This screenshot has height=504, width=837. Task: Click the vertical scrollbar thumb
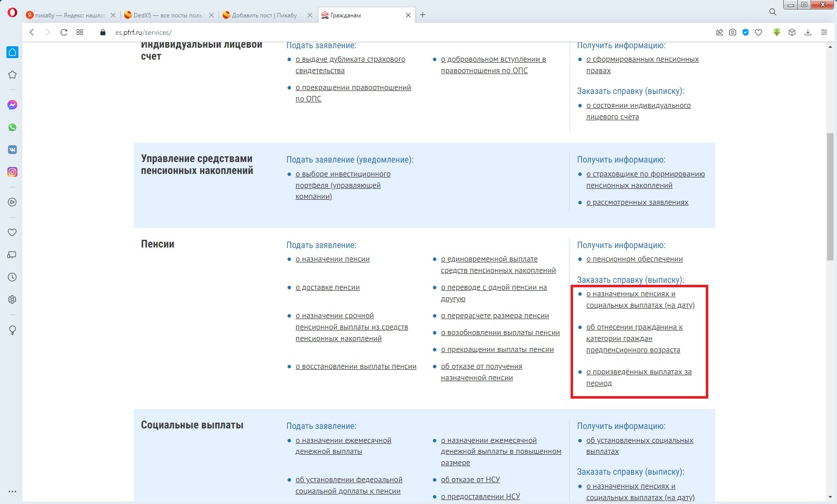tap(830, 196)
